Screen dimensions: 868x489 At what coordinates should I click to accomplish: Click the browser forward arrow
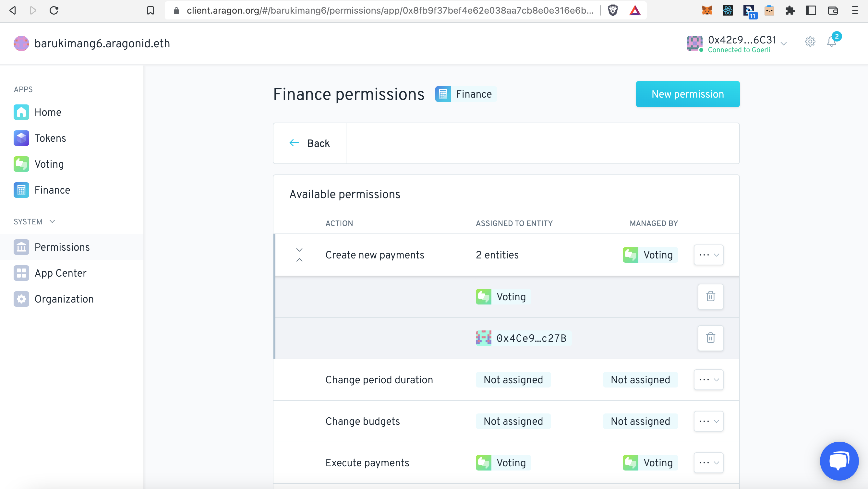[33, 10]
